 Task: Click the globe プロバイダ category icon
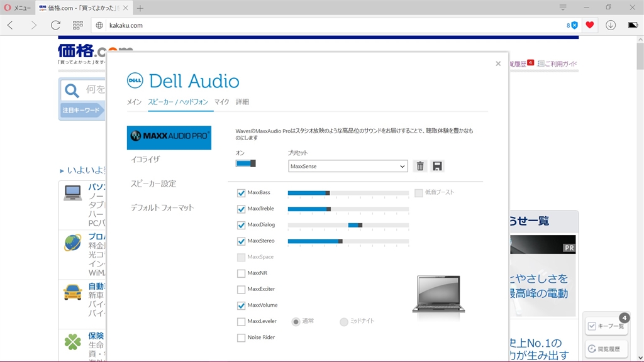coord(73,243)
